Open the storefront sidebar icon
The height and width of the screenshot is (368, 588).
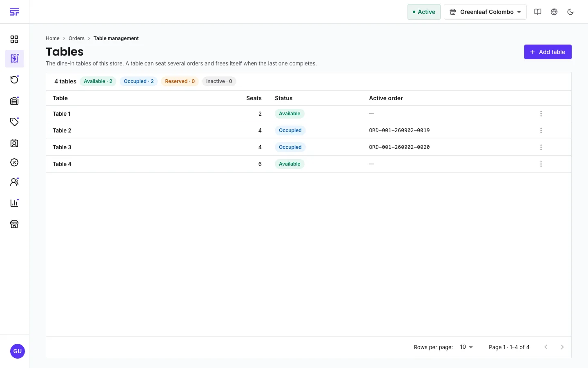pyautogui.click(x=14, y=224)
